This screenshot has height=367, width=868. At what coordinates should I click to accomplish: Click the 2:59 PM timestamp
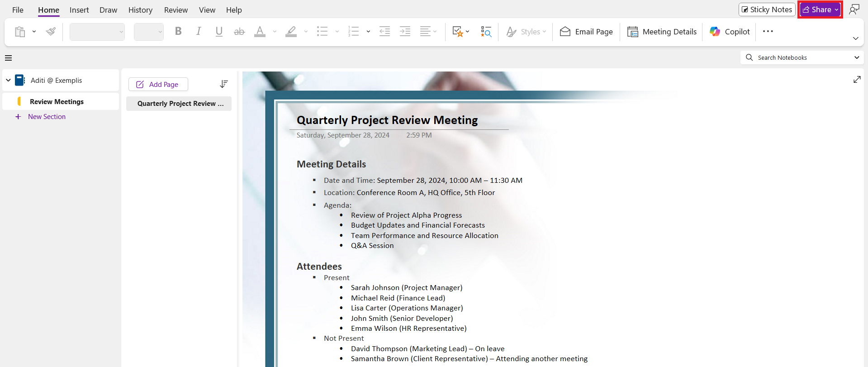tap(419, 135)
